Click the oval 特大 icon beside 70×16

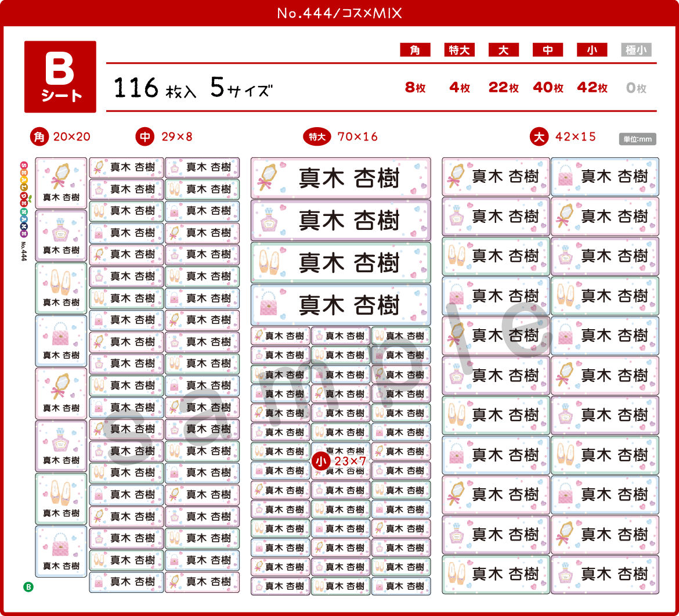click(317, 137)
